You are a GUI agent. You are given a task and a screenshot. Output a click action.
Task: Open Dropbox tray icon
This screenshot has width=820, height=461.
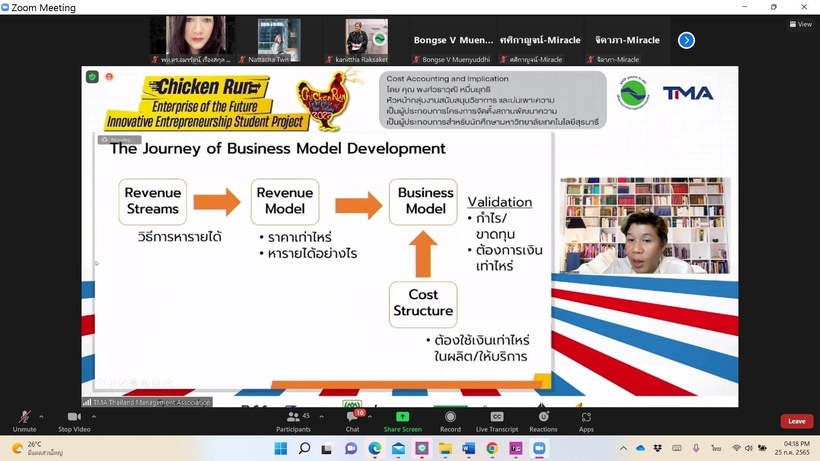[x=657, y=448]
